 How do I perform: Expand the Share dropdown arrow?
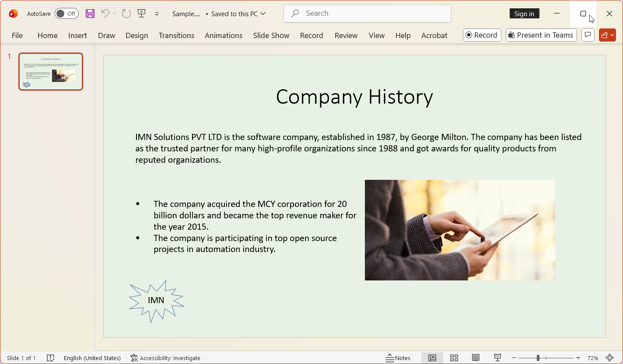pyautogui.click(x=613, y=35)
